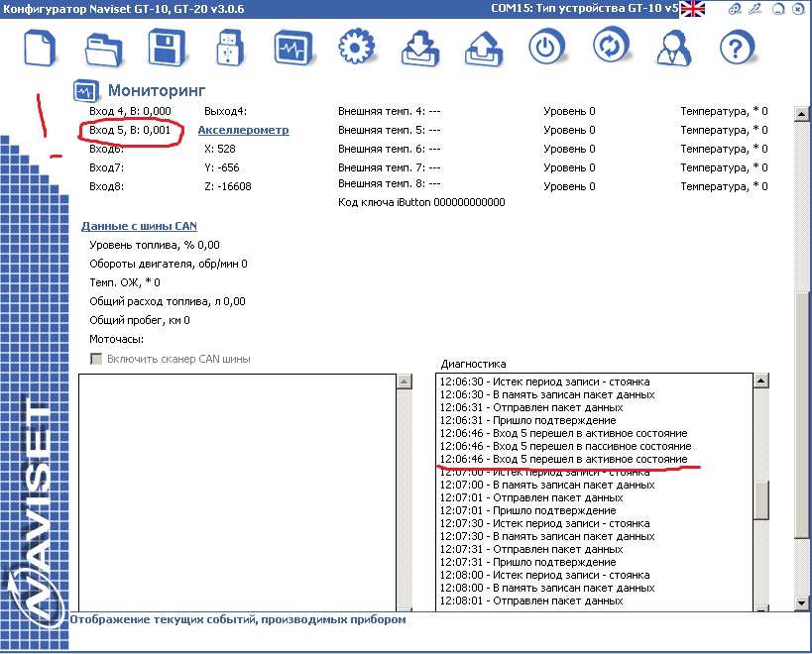Click the new configuration file icon
812x654 pixels.
[x=40, y=48]
